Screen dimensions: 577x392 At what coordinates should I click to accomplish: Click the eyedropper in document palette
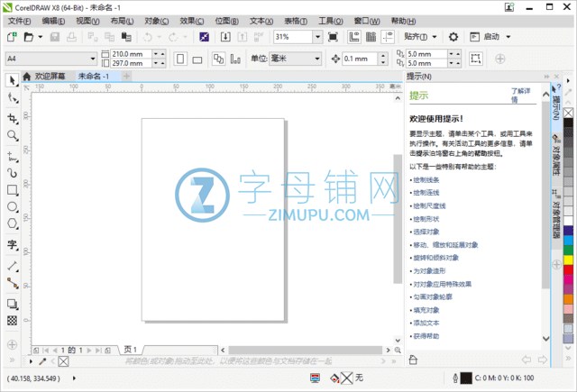[42, 361]
